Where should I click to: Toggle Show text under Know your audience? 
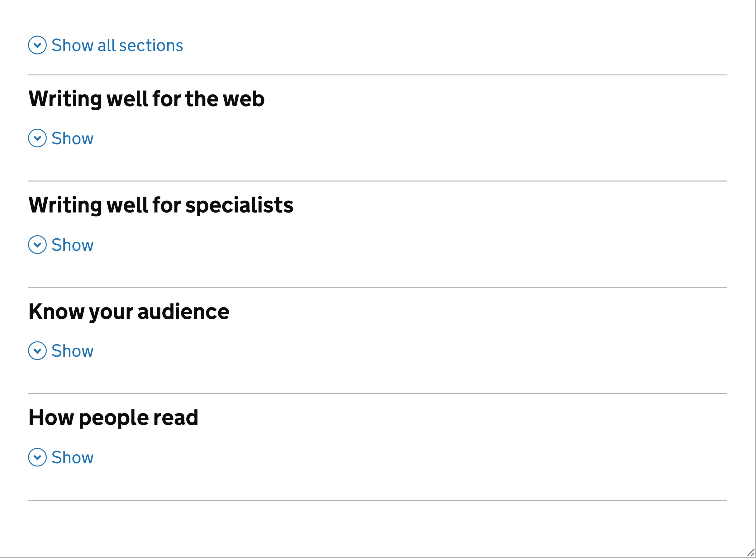coord(72,351)
